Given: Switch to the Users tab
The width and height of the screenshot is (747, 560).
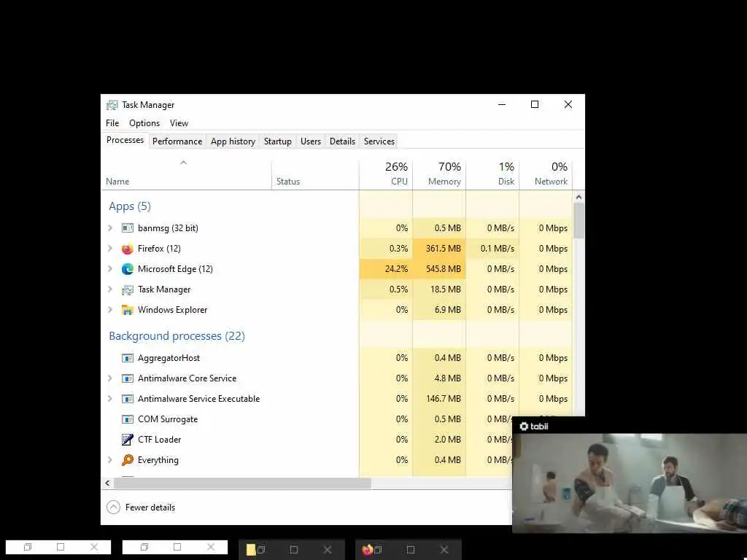Looking at the screenshot, I should tap(311, 141).
